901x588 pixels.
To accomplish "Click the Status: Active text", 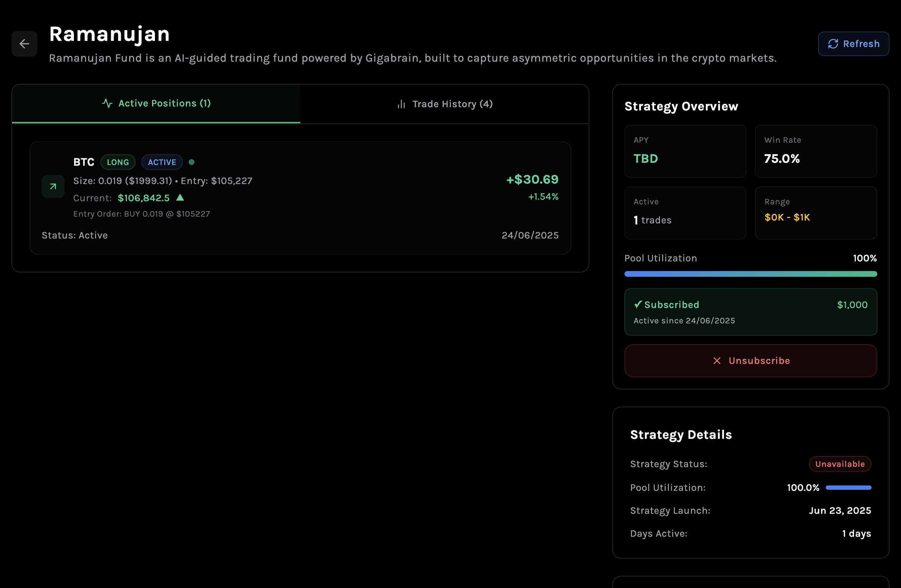I will click(x=75, y=235).
